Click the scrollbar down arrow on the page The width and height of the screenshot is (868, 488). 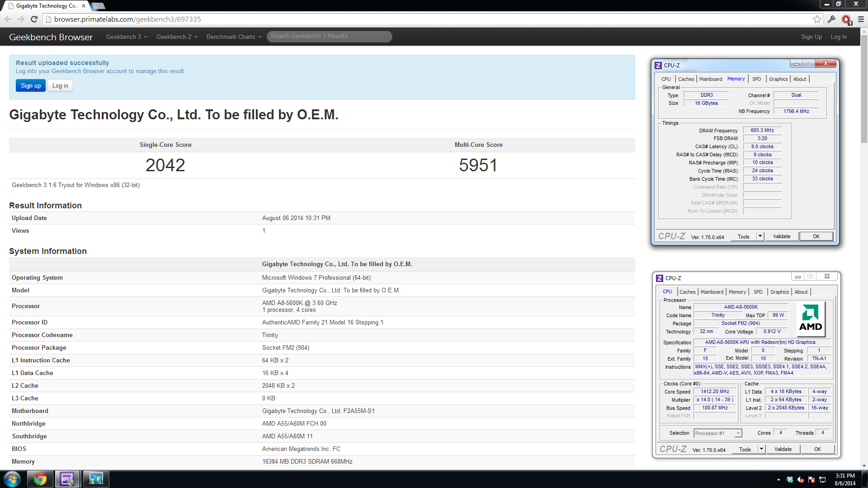coord(864,466)
